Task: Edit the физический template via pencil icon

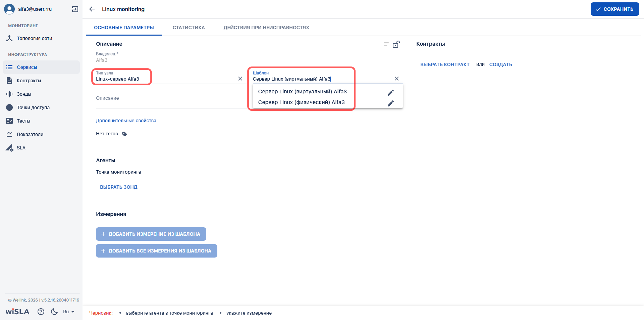Action: click(x=391, y=103)
